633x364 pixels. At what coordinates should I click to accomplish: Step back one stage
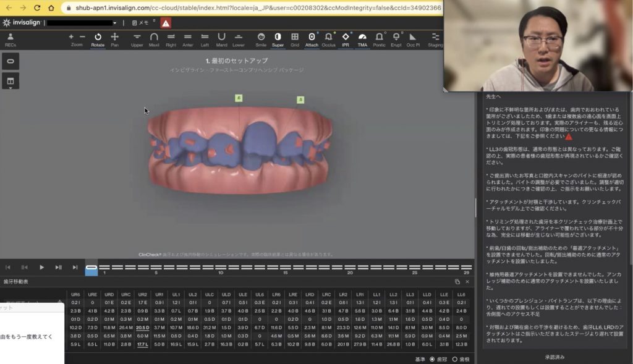pyautogui.click(x=25, y=267)
